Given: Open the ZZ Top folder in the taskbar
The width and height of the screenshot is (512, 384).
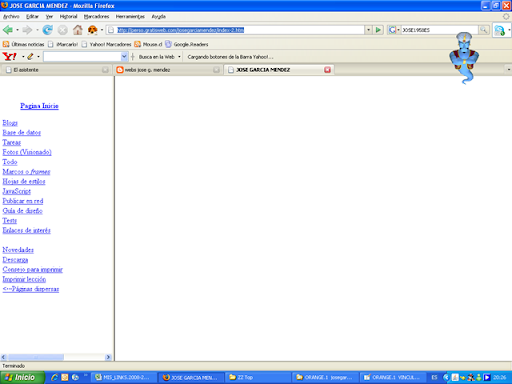Looking at the screenshot, I should [257, 377].
